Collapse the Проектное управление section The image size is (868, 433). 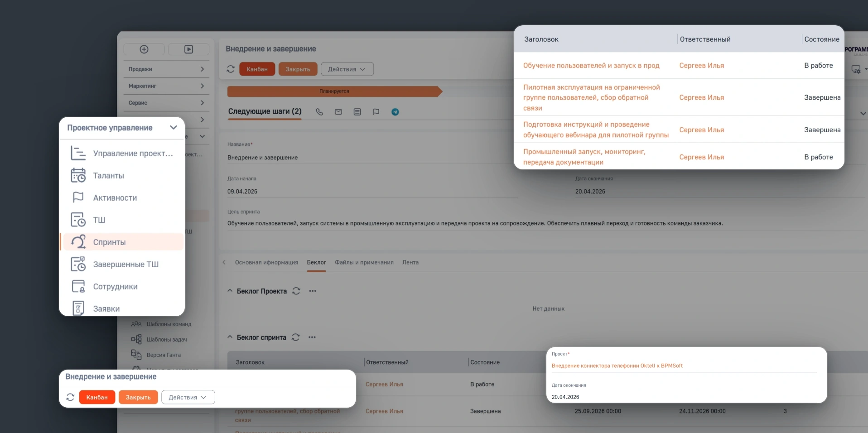[174, 128]
